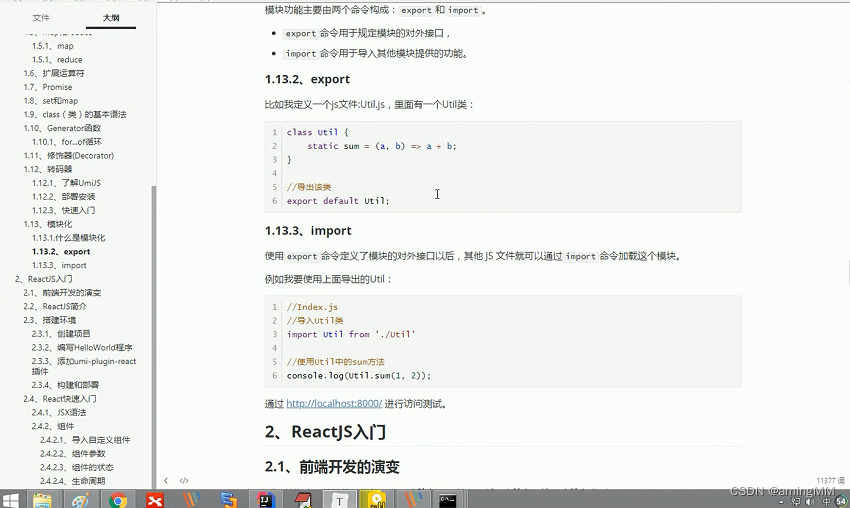This screenshot has height=508, width=850.
Task: Click bold outline item 1.13.2、export
Action: coord(61,252)
